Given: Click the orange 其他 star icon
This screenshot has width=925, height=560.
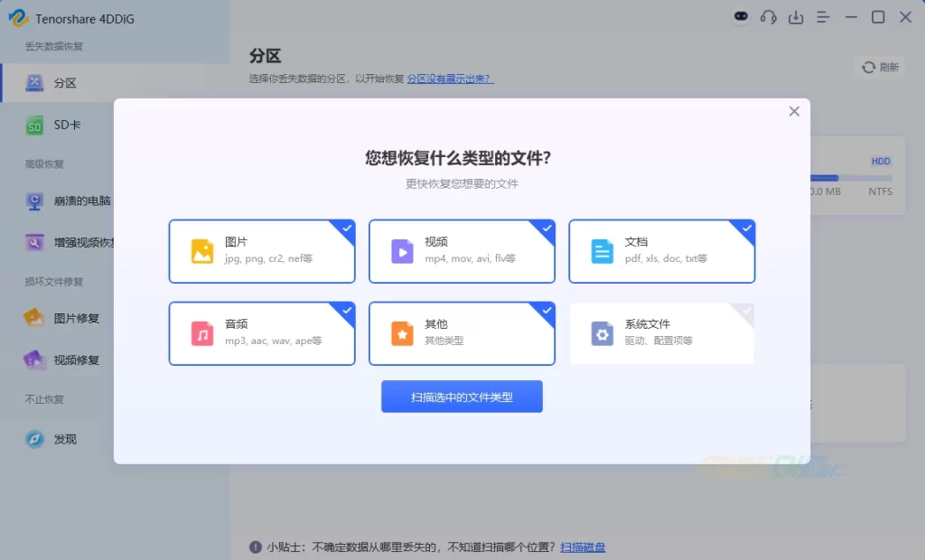Looking at the screenshot, I should tap(402, 333).
